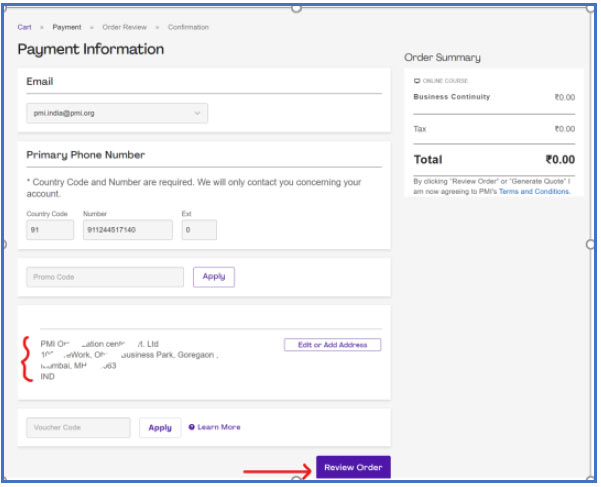Select the Payment breadcrumb step

click(x=67, y=27)
